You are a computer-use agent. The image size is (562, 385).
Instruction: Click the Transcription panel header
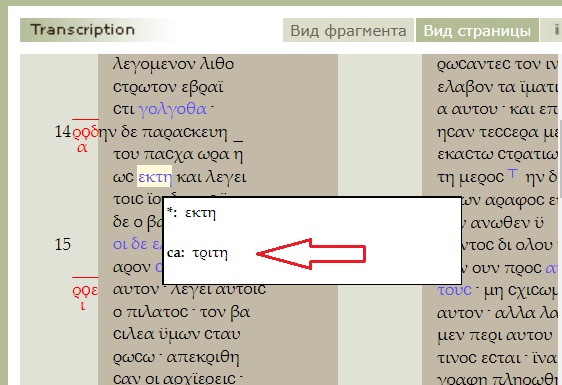pos(82,30)
